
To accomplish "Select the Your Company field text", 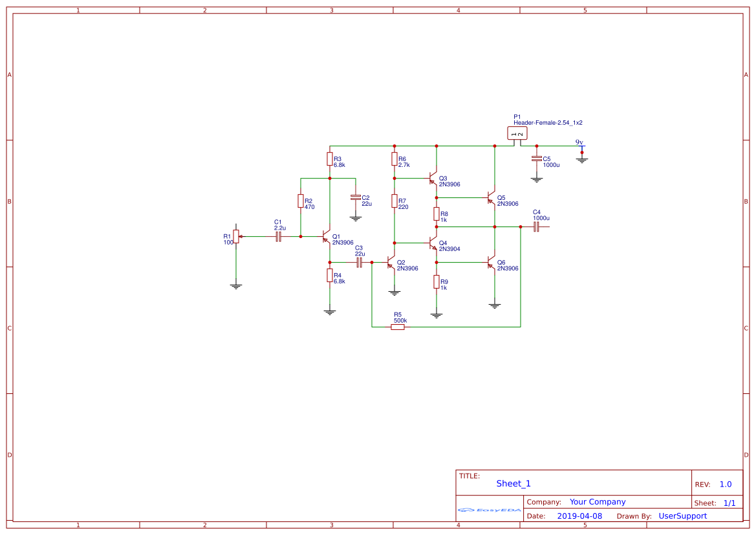I will [598, 502].
